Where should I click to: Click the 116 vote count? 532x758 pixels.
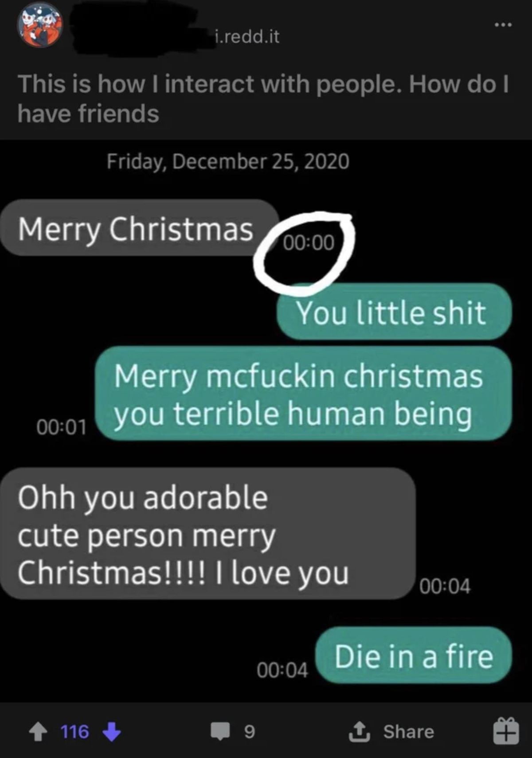[74, 732]
